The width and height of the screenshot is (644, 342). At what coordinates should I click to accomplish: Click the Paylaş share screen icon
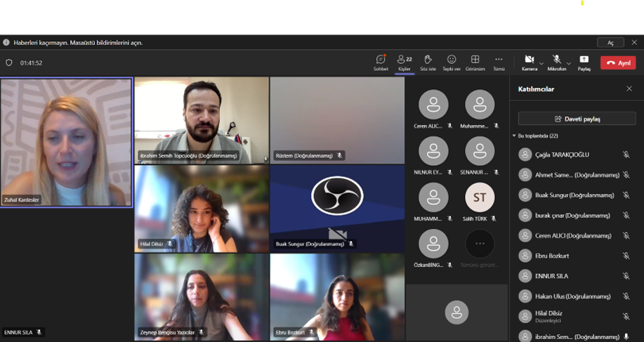click(584, 62)
